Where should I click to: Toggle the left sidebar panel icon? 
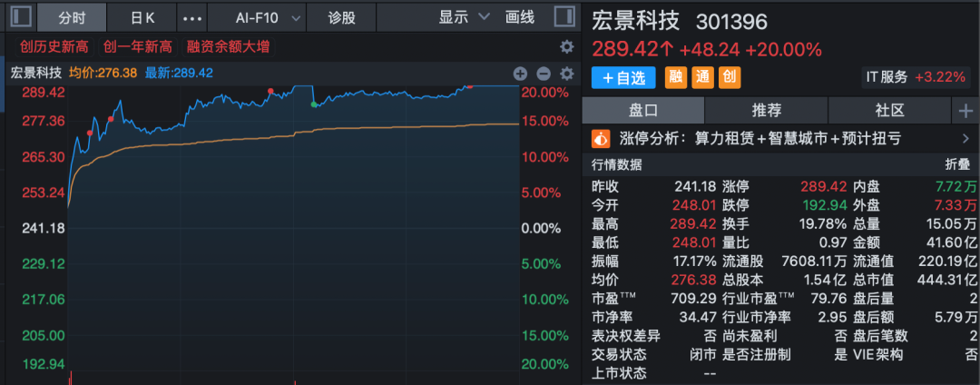[x=21, y=17]
